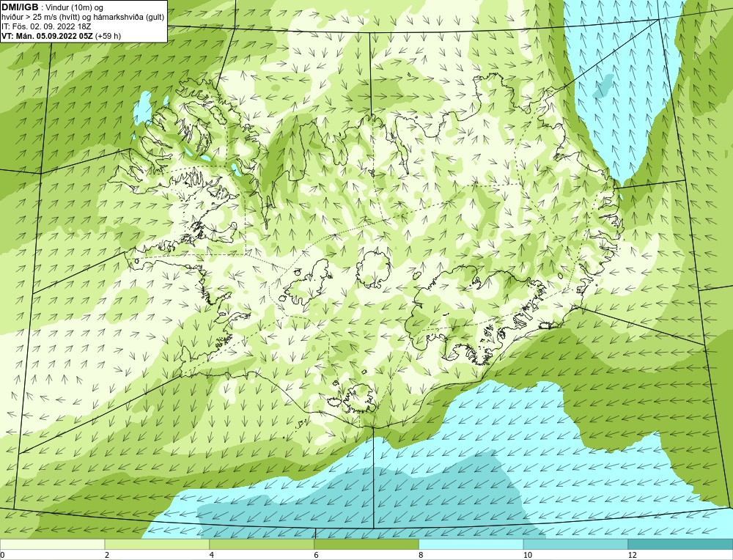This screenshot has width=733, height=560.
Task: Click the 'DMI/IGB' title text
Action: coord(20,7)
